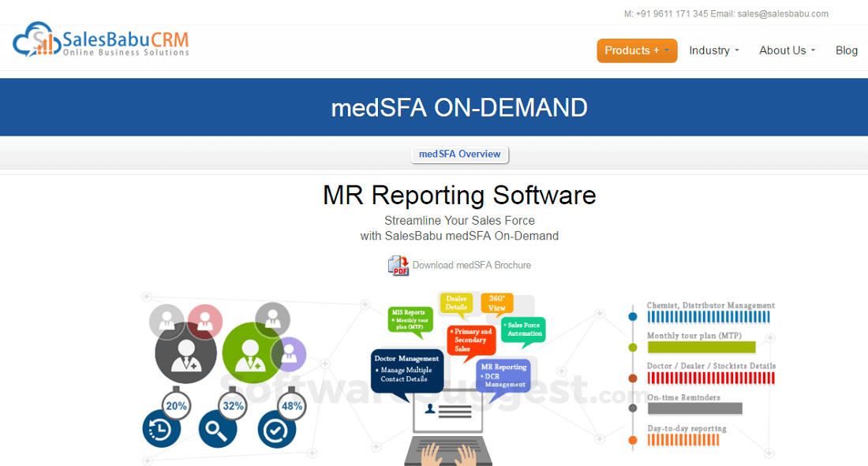Click the PDF brochure download icon
Screen dimensions: 868x466
coord(397,266)
